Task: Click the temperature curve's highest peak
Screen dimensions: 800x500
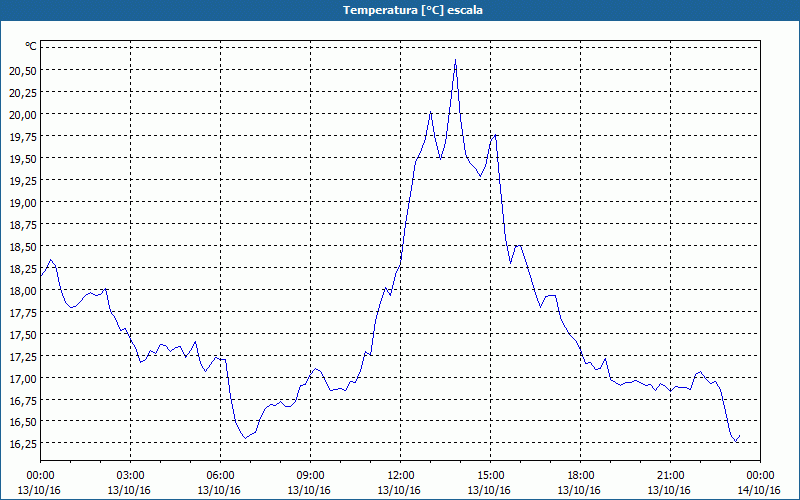Action: 455,60
